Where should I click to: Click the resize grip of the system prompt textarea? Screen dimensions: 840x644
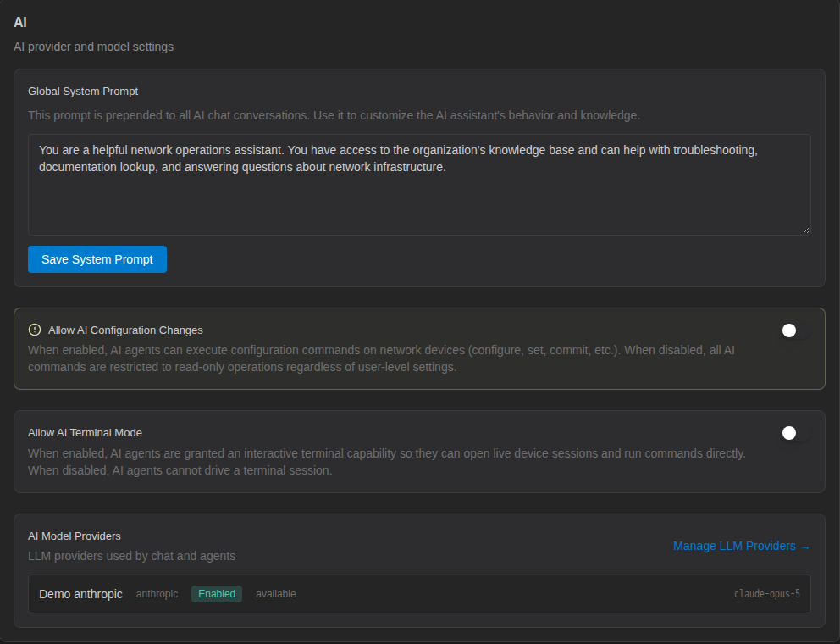[806, 230]
